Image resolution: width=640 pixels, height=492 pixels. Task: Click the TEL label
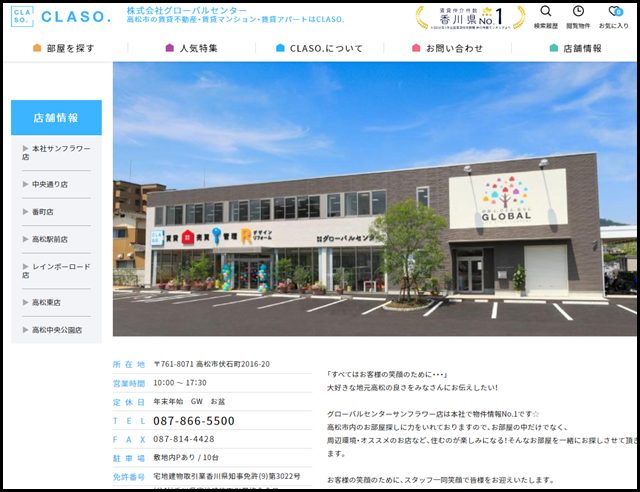coord(129,421)
